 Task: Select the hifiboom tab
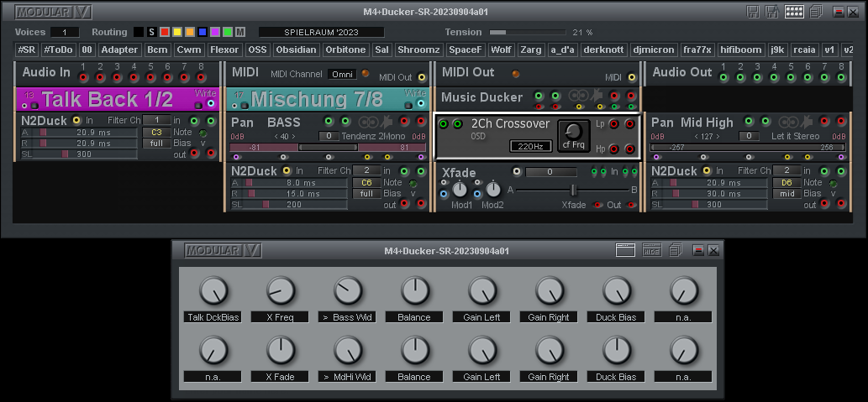[742, 50]
